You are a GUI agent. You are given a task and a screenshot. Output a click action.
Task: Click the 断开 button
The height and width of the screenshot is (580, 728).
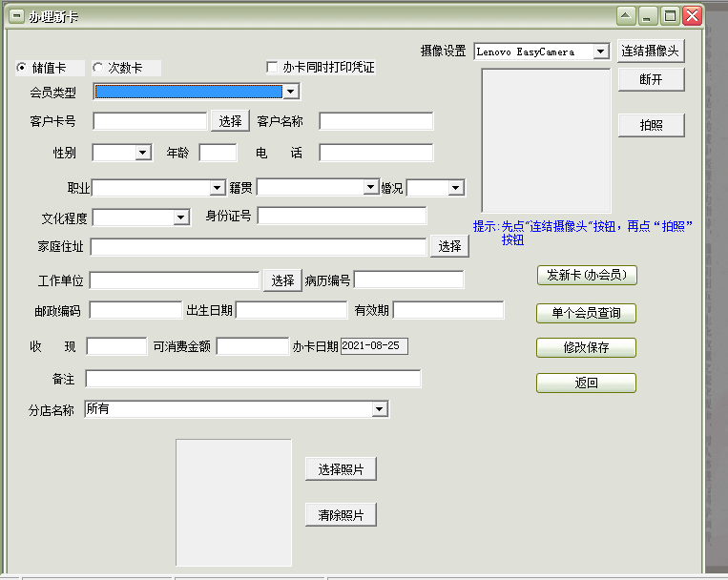(x=651, y=79)
